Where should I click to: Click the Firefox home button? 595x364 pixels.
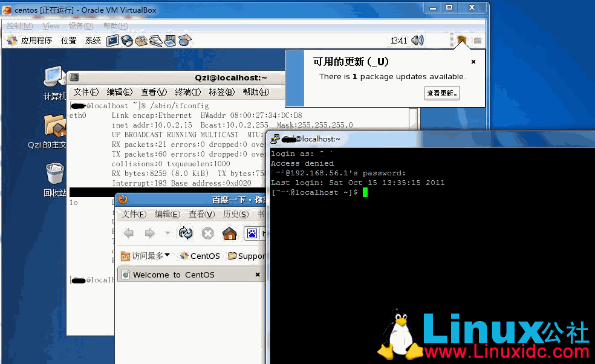pos(229,233)
